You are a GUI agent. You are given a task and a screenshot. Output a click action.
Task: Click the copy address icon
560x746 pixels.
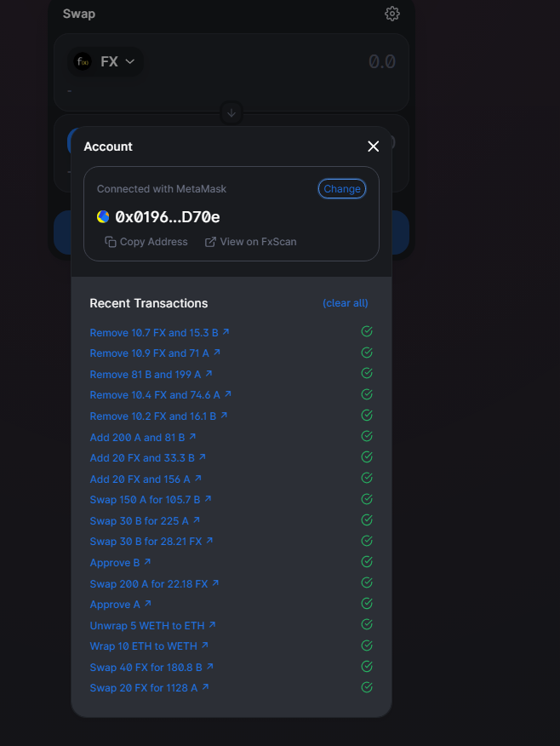click(x=111, y=242)
